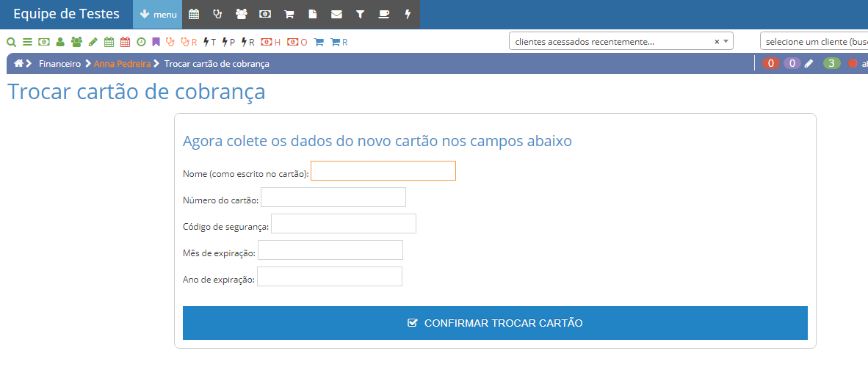Click the stethoscope icon in top navbar

(x=217, y=14)
